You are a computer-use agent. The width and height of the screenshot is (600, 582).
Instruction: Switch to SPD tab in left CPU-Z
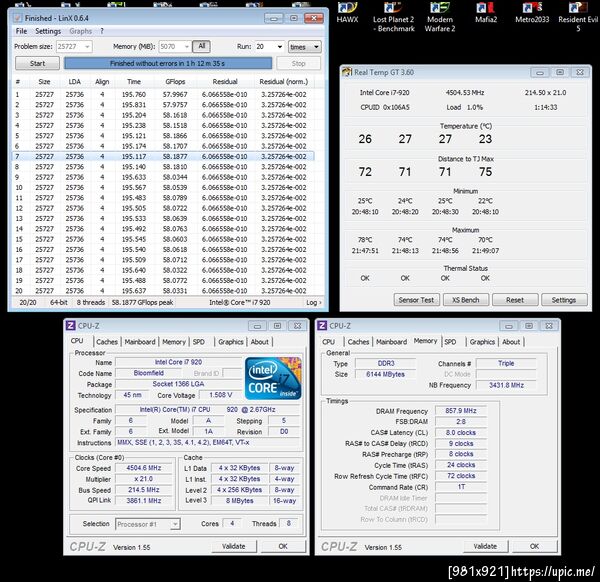point(199,342)
